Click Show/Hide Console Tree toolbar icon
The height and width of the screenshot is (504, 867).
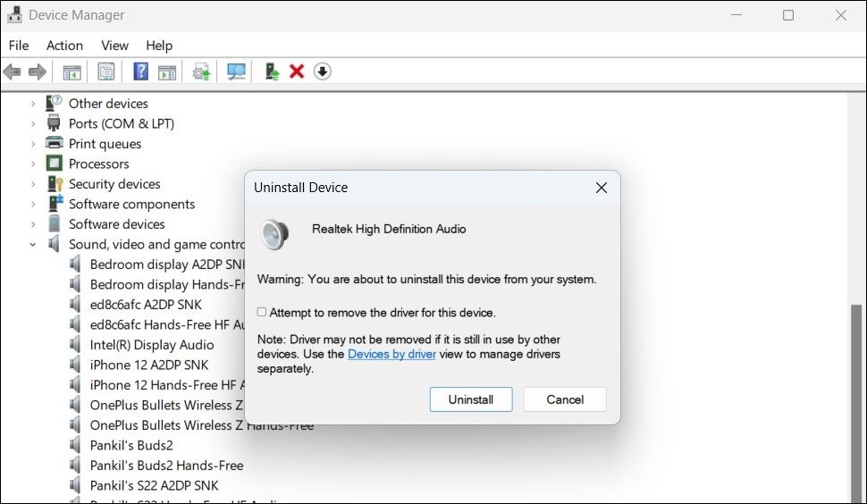72,71
